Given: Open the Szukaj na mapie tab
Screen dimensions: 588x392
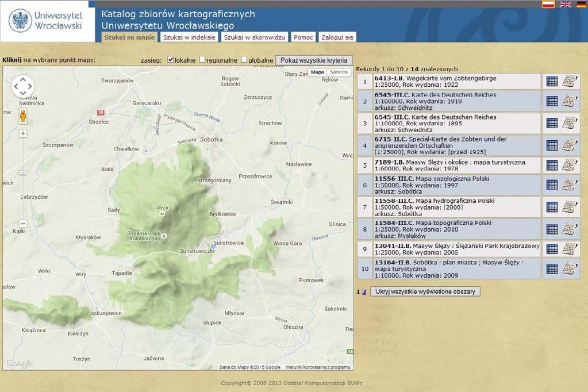Looking at the screenshot, I should [x=129, y=37].
